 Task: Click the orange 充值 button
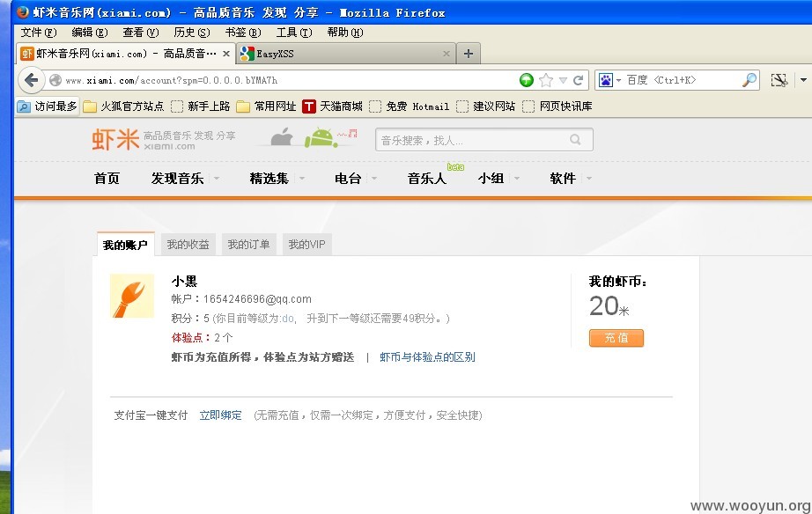click(616, 338)
